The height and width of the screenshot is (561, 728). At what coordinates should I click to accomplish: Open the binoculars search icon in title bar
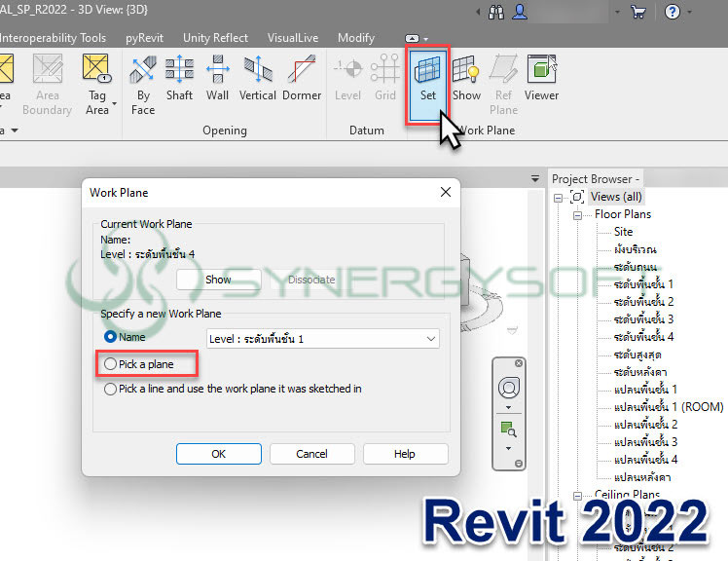point(495,12)
